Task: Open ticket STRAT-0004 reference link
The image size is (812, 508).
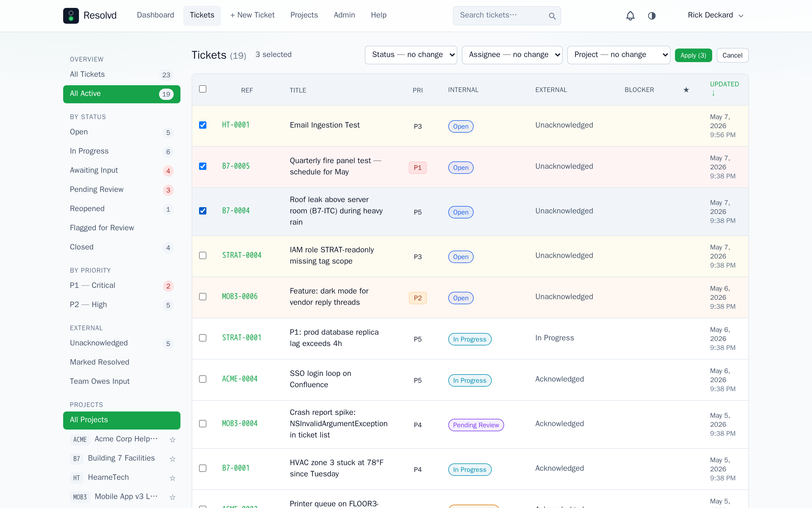Action: (242, 255)
